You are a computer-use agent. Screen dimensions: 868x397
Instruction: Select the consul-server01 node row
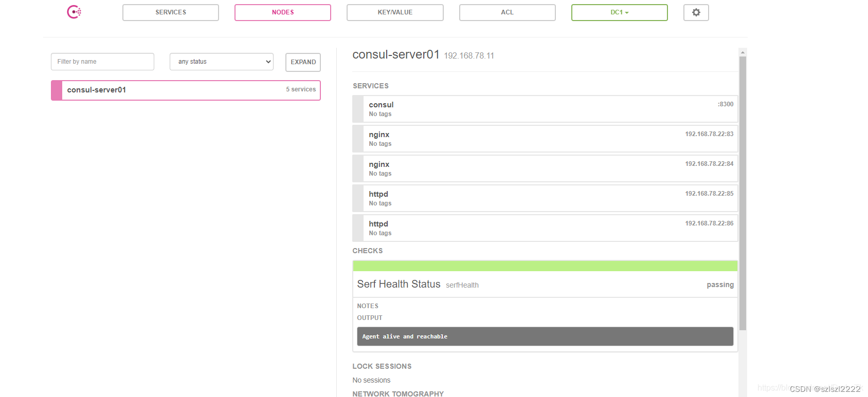point(186,90)
